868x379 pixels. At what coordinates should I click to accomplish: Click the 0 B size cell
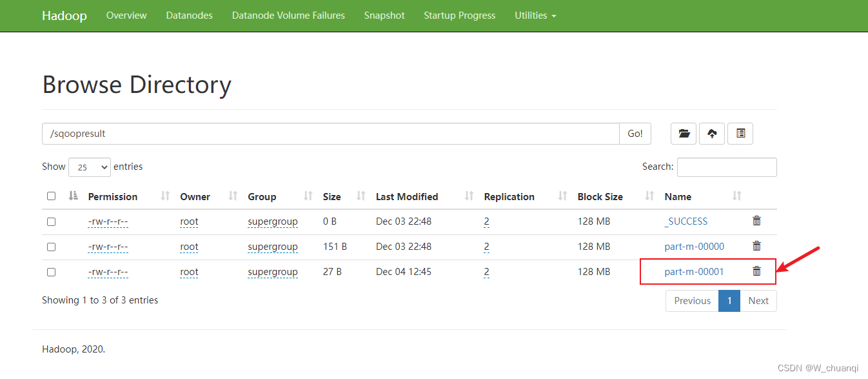pos(330,221)
